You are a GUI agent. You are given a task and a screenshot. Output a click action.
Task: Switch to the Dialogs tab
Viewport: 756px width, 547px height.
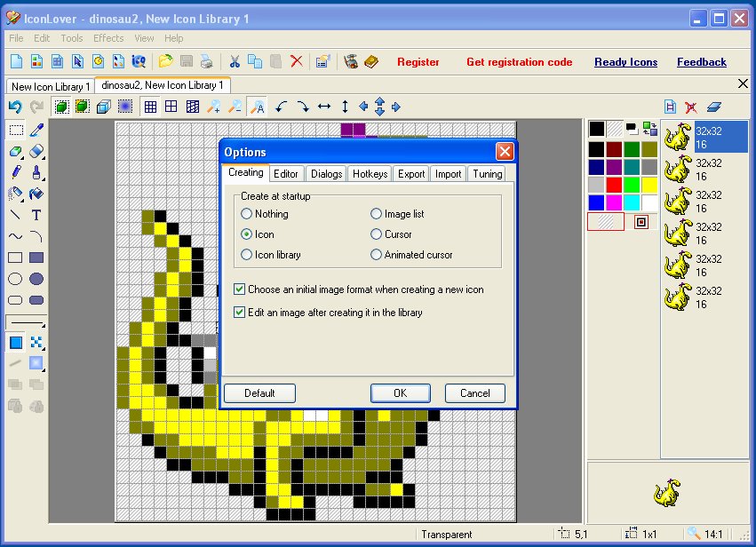[326, 174]
